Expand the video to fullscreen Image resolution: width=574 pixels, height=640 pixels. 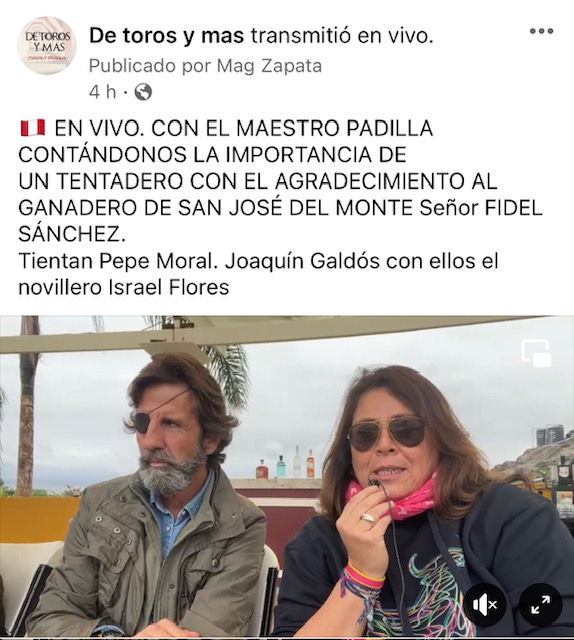pos(541,604)
